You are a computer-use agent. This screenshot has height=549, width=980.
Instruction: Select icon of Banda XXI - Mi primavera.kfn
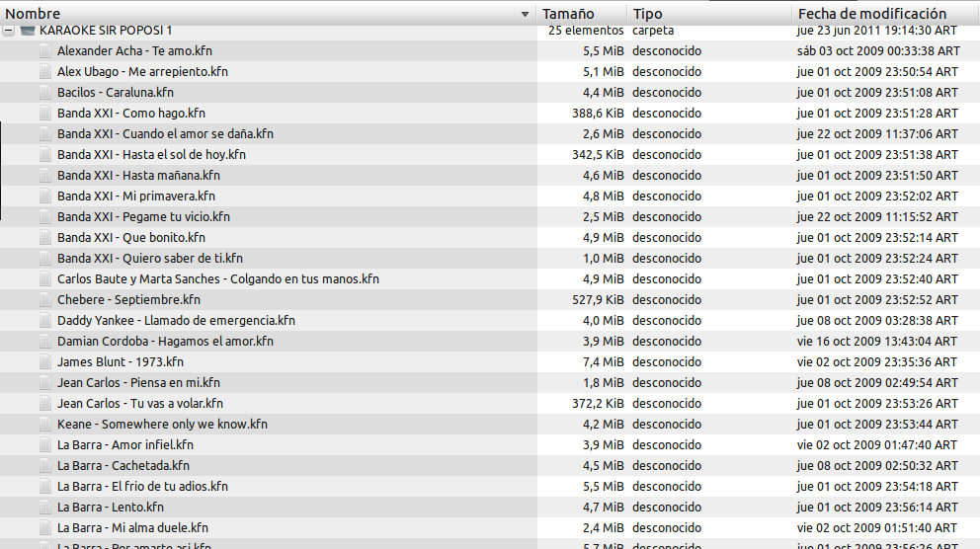pyautogui.click(x=45, y=196)
